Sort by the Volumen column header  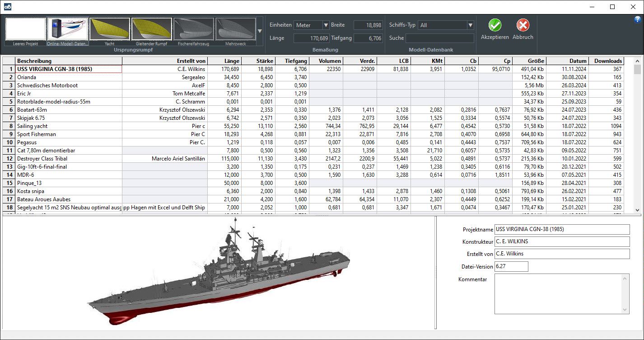pos(326,61)
